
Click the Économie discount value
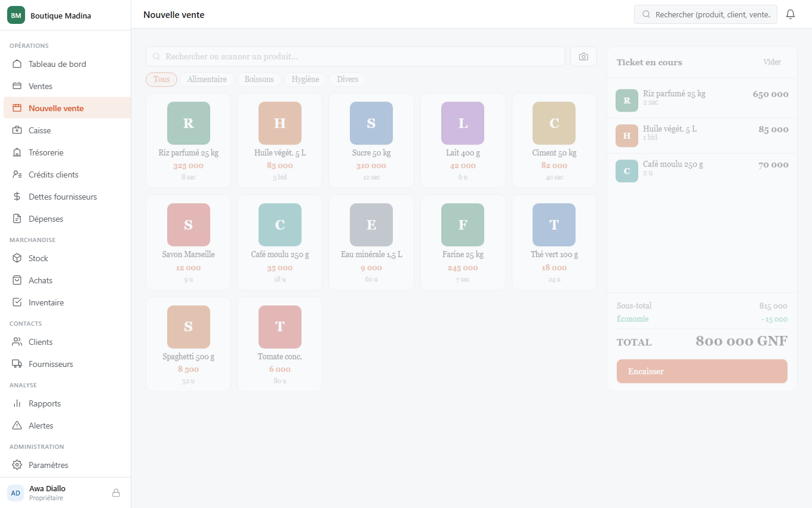tap(774, 319)
